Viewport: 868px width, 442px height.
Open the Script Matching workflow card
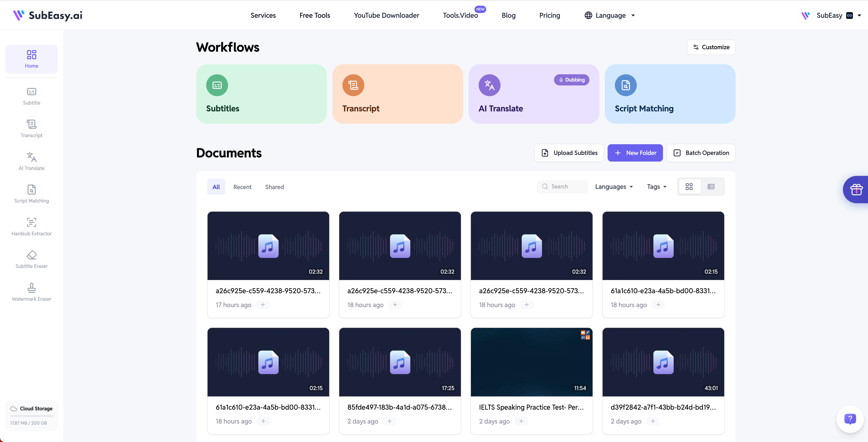670,94
